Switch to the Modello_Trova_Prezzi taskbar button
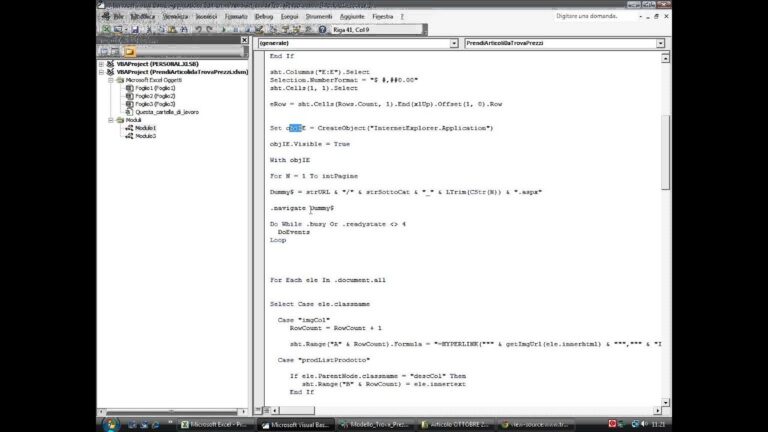This screenshot has width=768, height=432. [376, 425]
